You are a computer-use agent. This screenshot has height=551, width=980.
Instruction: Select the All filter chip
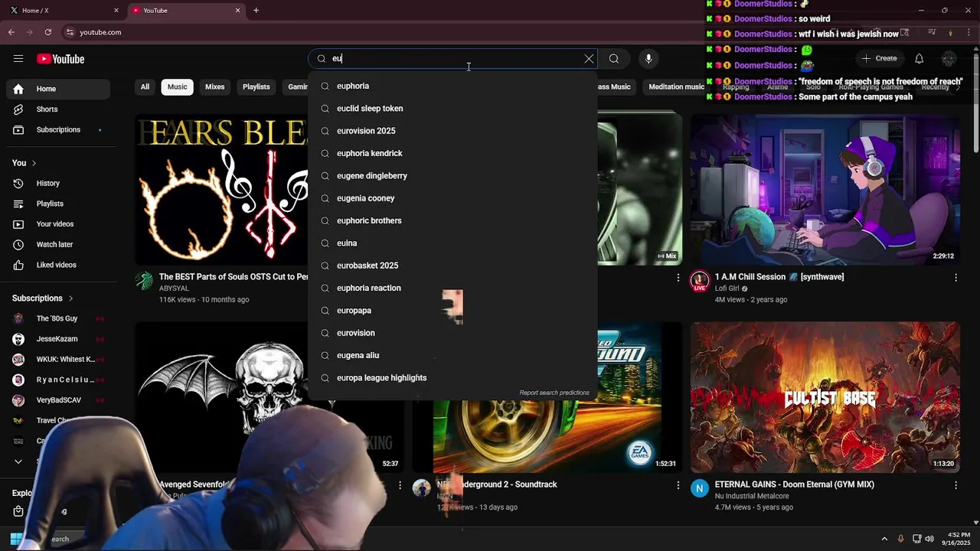pyautogui.click(x=145, y=87)
